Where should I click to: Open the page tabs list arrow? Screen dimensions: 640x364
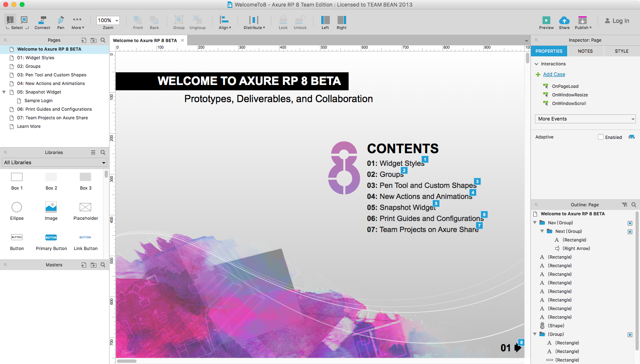[526, 41]
